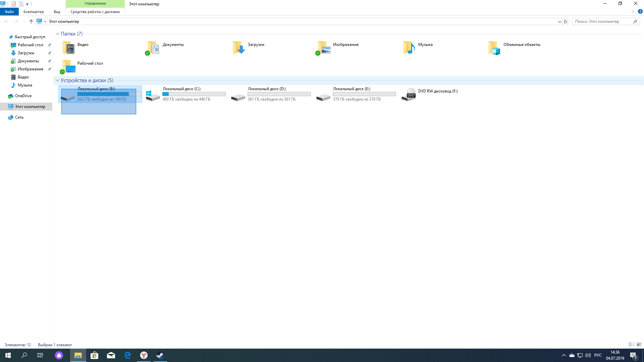Screen dimensions: 644x362
Task: Open Microsoft Store from taskbar
Action: pyautogui.click(x=95, y=355)
